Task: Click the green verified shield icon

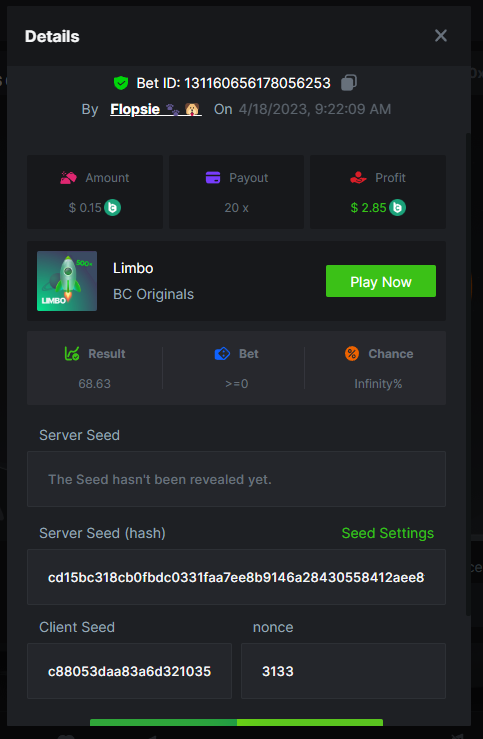Action: click(121, 83)
